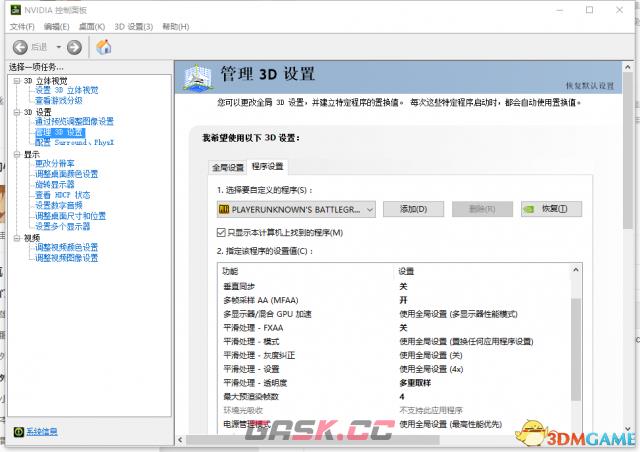The height and width of the screenshot is (452, 640).
Task: Click horizontal scrollbar left arrow
Action: pos(180,440)
